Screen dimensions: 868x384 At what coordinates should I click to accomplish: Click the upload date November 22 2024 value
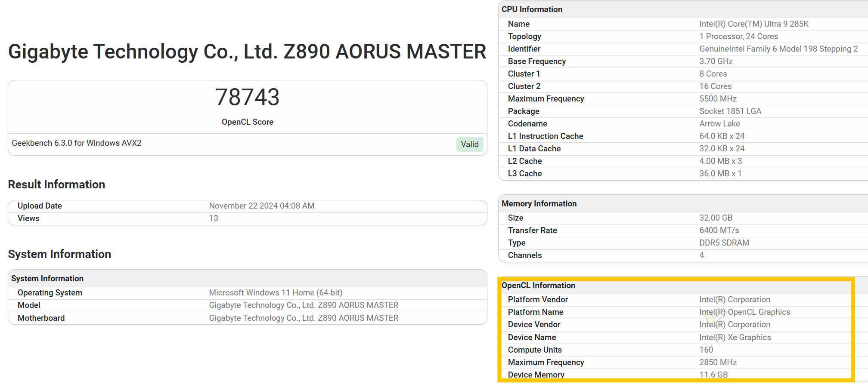click(261, 206)
